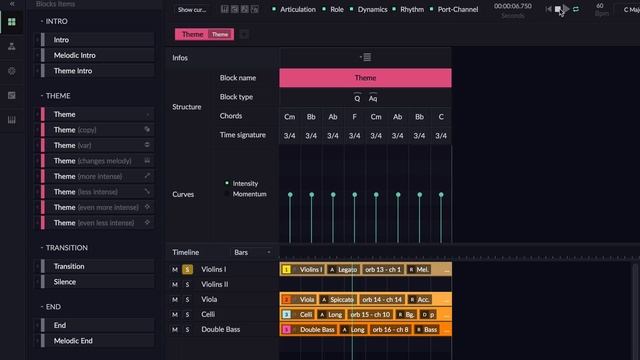Adjust the intensity point under the first Cm chord
Viewport: 640px width, 360px height.
(290, 195)
